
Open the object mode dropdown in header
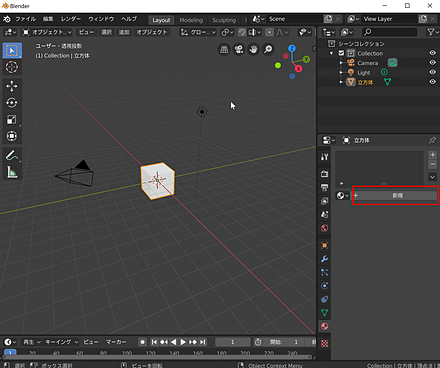tap(47, 32)
